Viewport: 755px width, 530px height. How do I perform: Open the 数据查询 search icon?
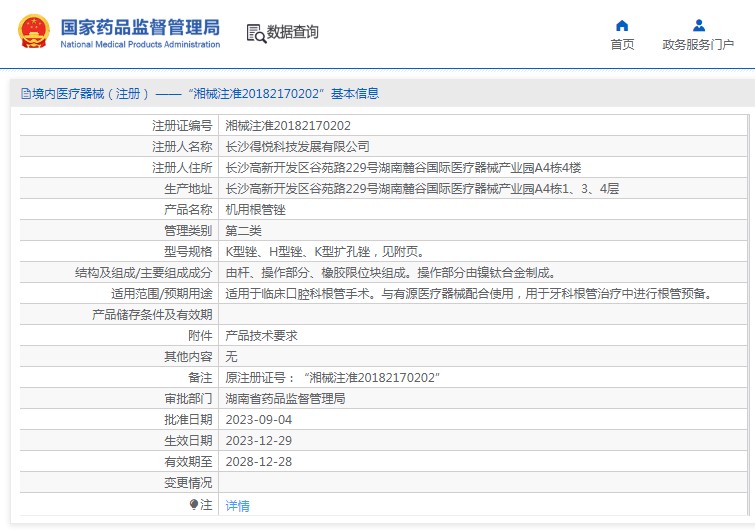tap(256, 33)
